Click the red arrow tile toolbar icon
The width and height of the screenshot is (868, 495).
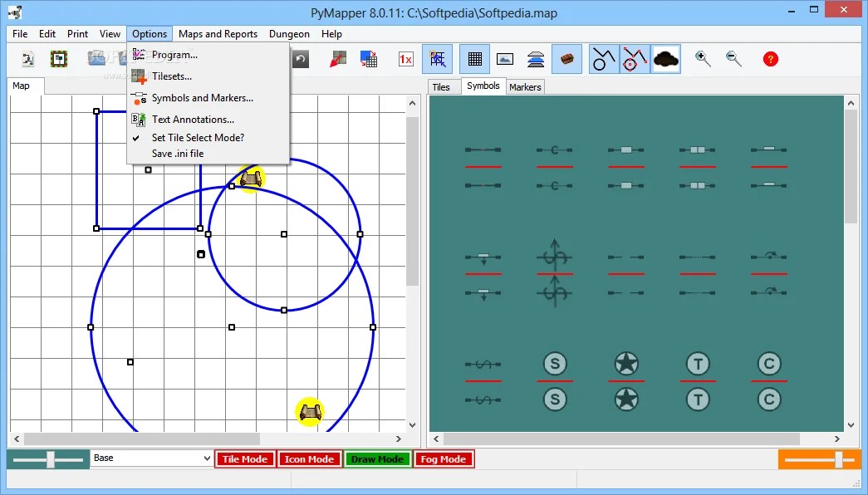click(338, 59)
